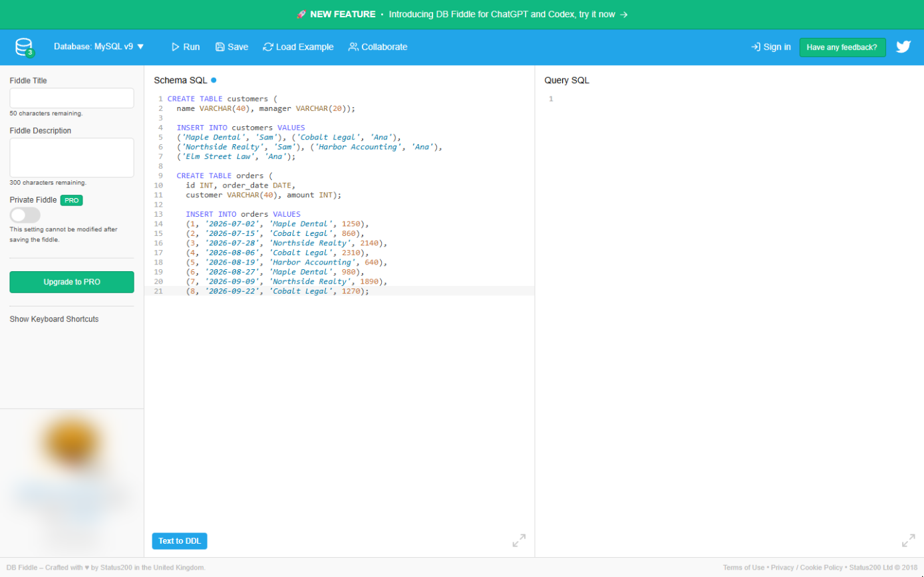The image size is (924, 577).
Task: Click the 'INSERT INTO orders VALUES' line
Action: click(243, 215)
